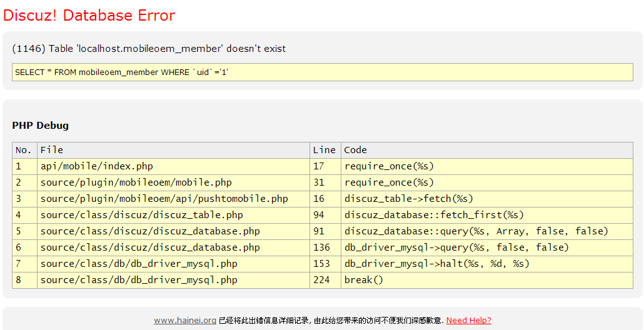Select discuz_database.php cell in row 6
This screenshot has height=330, width=644.
point(173,247)
